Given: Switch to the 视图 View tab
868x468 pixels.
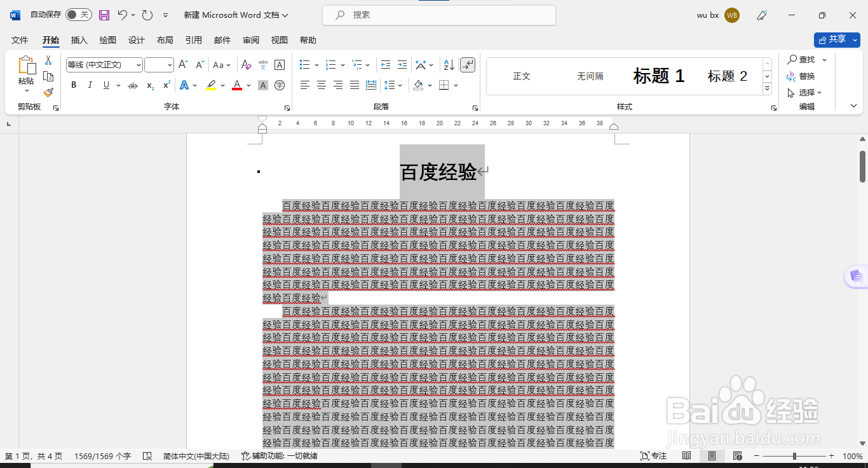Looking at the screenshot, I should 280,40.
